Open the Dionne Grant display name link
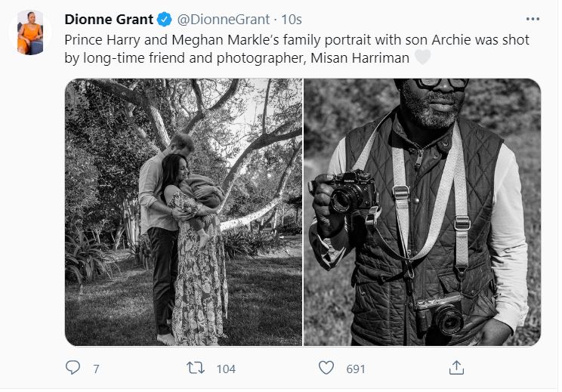The image size is (562, 392). 108,18
